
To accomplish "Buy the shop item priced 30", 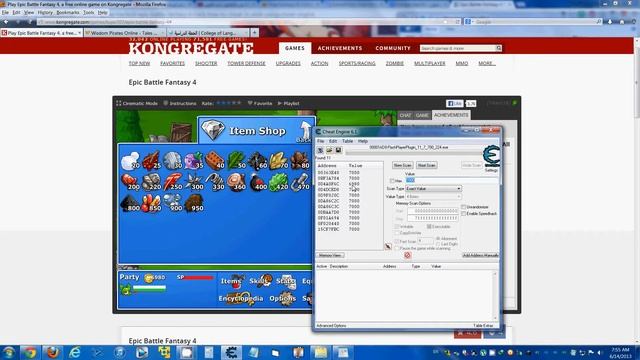I will [x=173, y=161].
